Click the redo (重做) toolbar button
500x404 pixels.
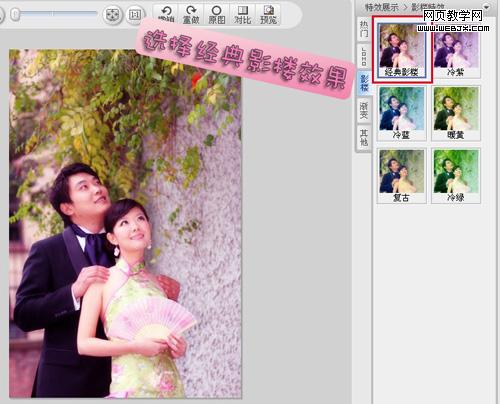click(191, 15)
